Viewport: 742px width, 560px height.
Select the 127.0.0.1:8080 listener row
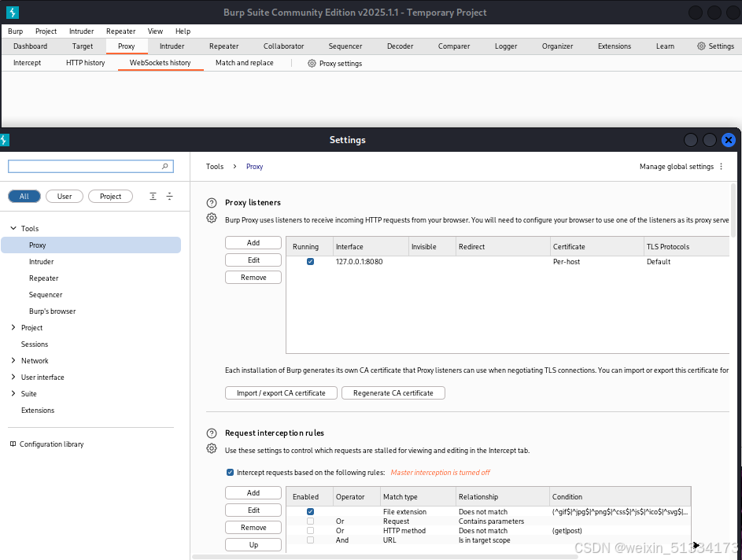(508, 262)
